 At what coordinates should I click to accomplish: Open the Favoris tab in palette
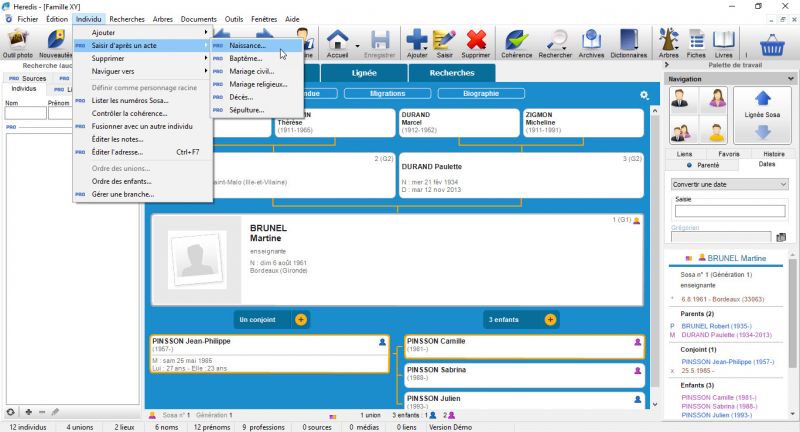click(x=729, y=154)
